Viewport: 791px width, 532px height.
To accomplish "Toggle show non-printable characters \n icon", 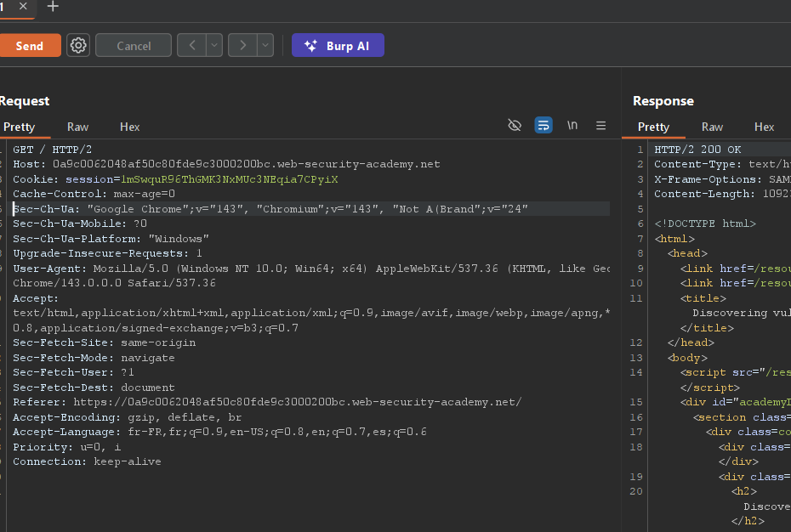I will pos(572,126).
